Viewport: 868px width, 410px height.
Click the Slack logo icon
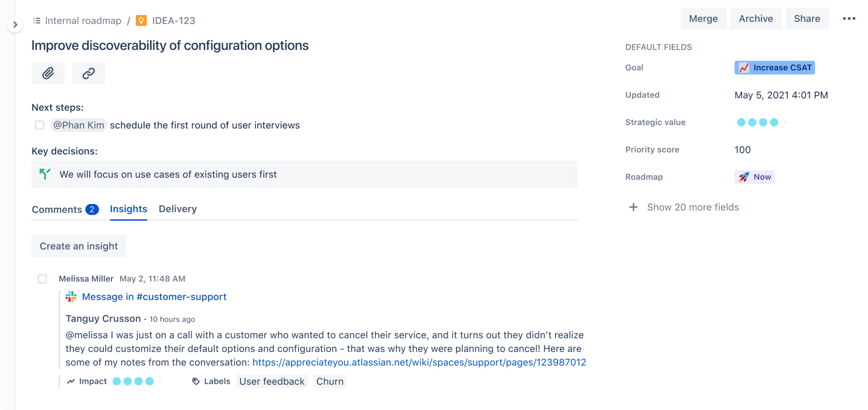click(x=71, y=297)
